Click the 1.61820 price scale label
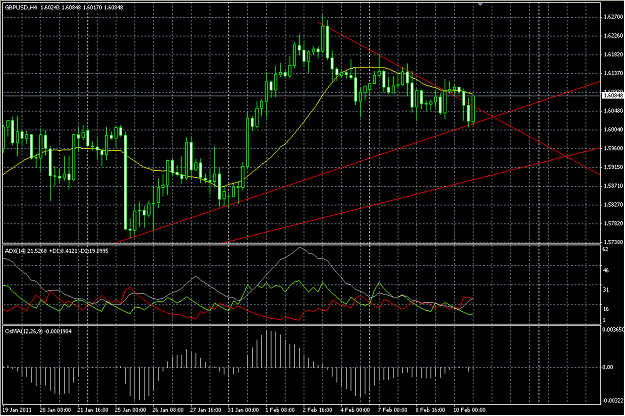Viewport: 625px width, 416px height. (x=613, y=54)
